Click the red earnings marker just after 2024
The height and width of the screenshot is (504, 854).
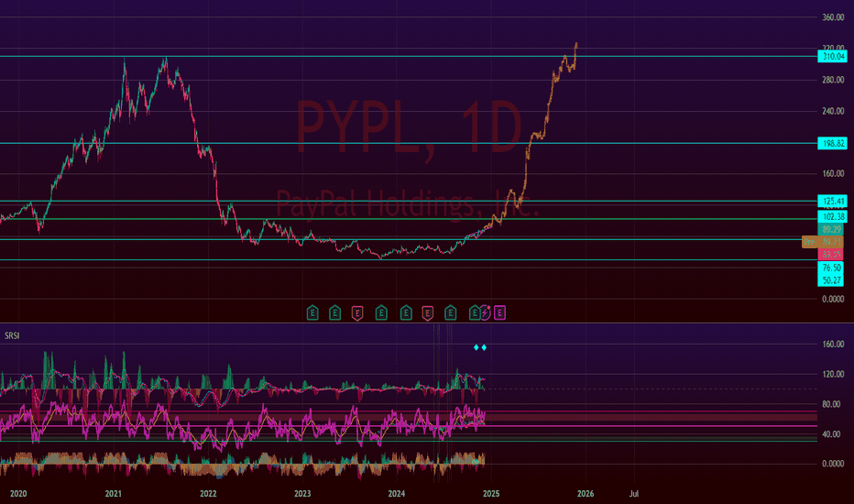[428, 313]
